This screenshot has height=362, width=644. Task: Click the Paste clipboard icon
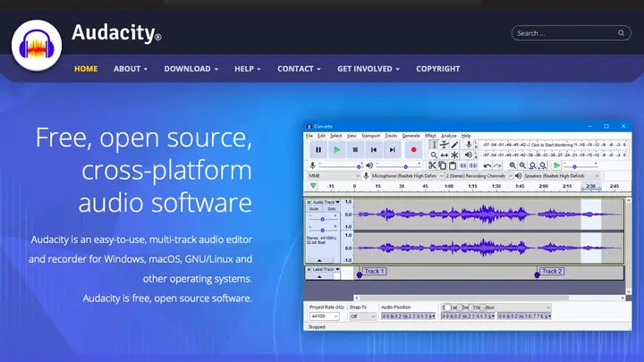[453, 165]
